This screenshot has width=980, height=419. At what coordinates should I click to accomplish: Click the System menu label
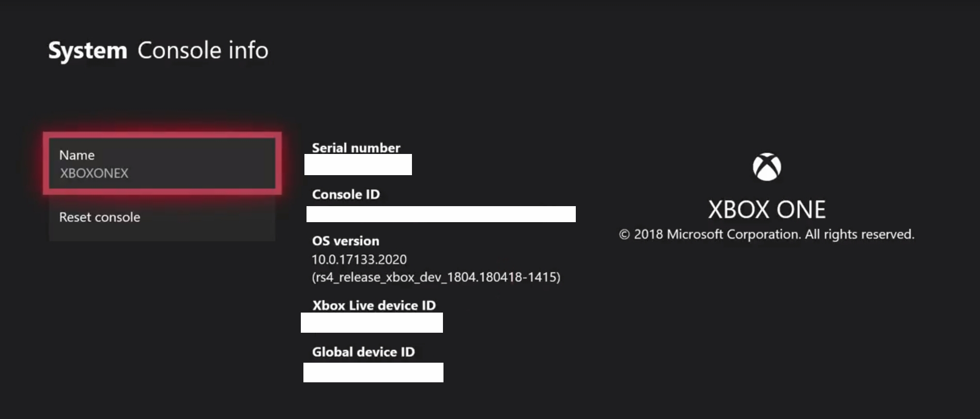pyautogui.click(x=88, y=50)
